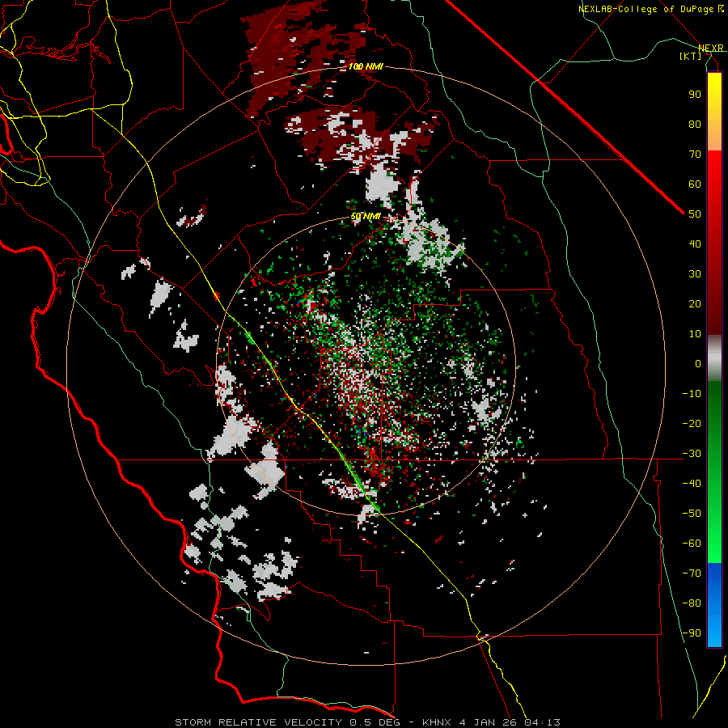Click the NEXLAB-College of DuPage label
Image resolution: width=728 pixels, height=728 pixels.
[651, 9]
